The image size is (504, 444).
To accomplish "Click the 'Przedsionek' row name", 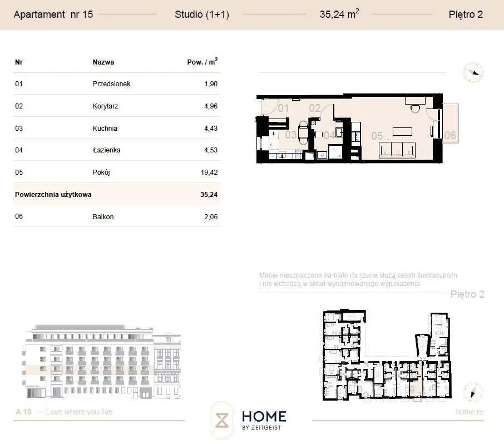I will click(111, 84).
